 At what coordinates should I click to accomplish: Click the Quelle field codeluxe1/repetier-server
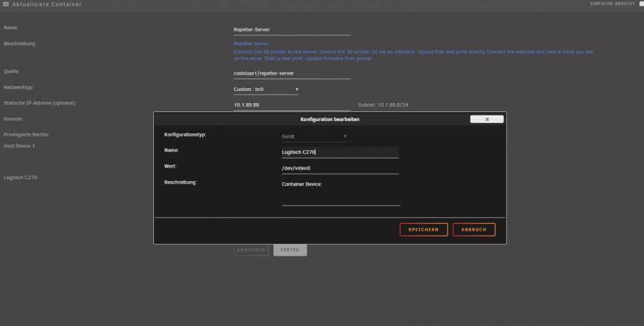(x=292, y=73)
